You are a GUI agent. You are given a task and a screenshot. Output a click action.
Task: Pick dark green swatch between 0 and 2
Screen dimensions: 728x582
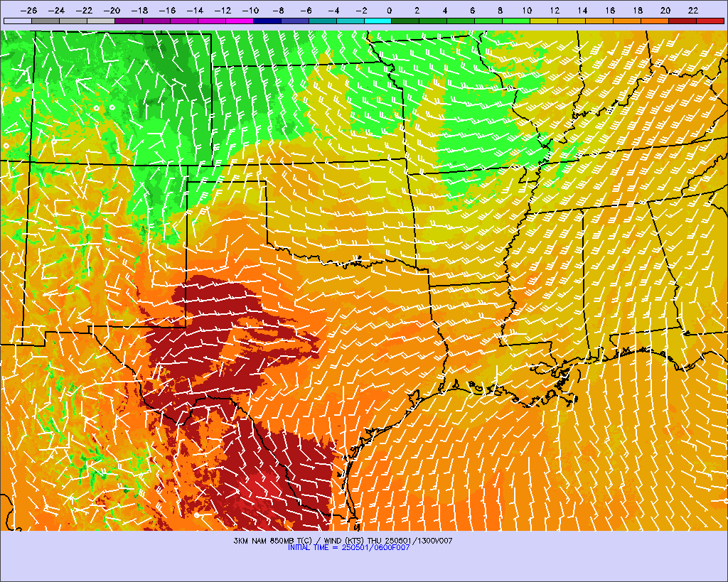(406, 21)
